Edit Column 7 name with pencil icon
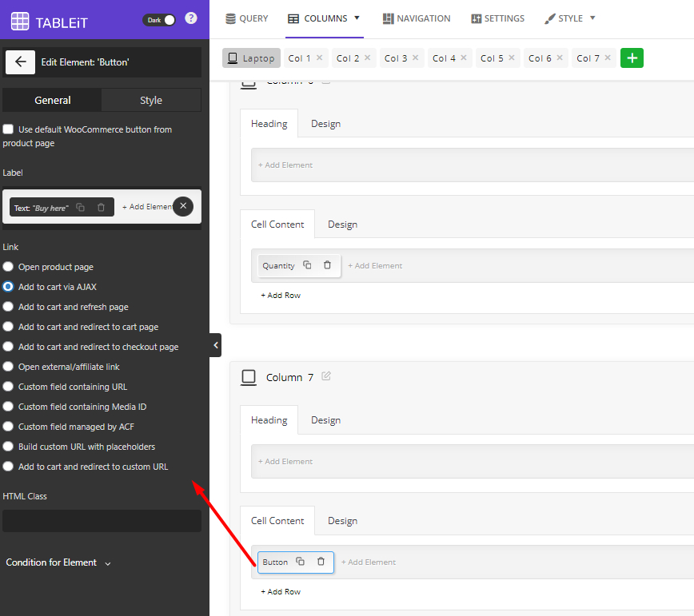Screen dimensions: 694x616 click(326, 376)
